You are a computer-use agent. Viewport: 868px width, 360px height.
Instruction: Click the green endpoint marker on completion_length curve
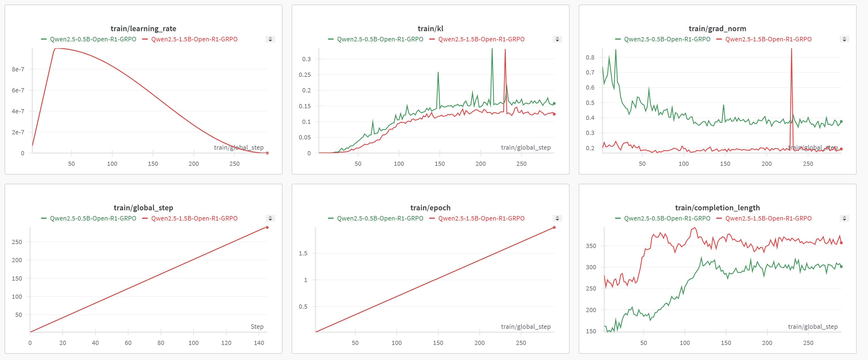(x=841, y=266)
